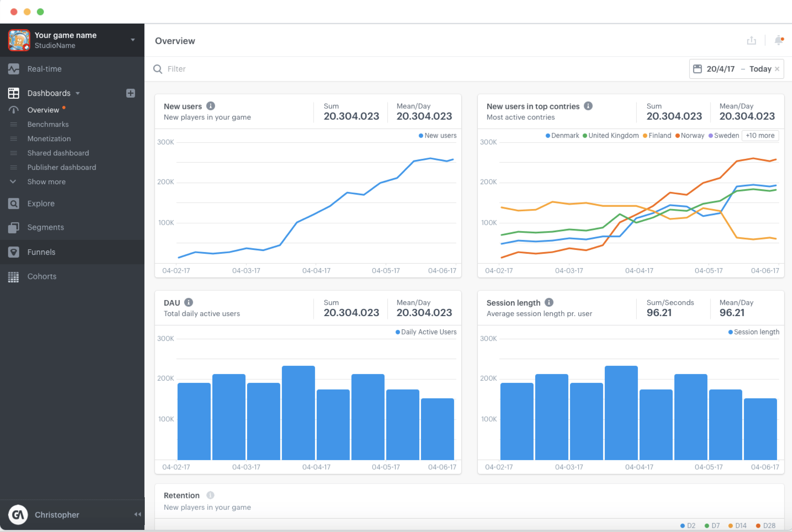This screenshot has height=532, width=792.
Task: Add a new dashboard with the plus icon
Action: pos(131,93)
